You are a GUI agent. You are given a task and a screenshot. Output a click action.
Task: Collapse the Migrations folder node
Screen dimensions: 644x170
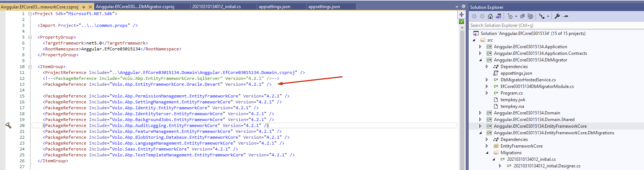click(x=487, y=153)
